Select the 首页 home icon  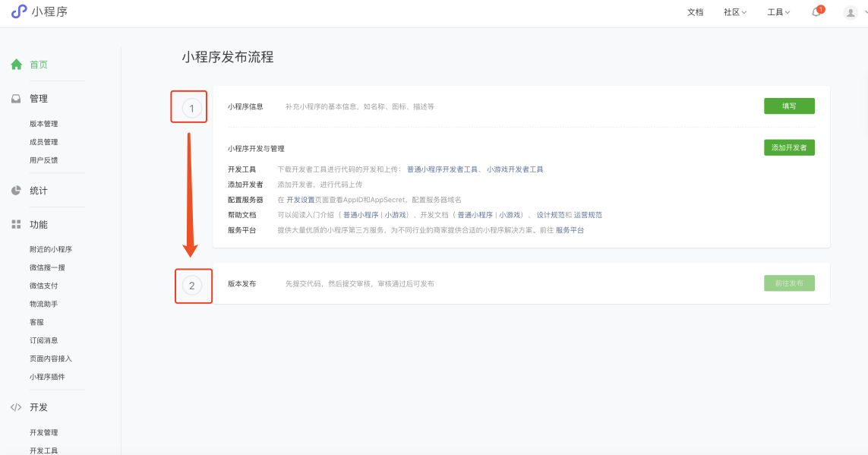tap(16, 65)
